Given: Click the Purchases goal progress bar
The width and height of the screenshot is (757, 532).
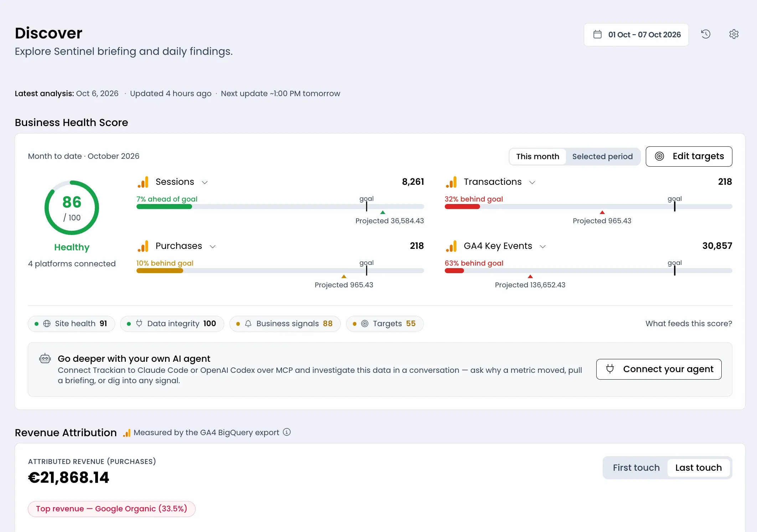Looking at the screenshot, I should [x=280, y=271].
